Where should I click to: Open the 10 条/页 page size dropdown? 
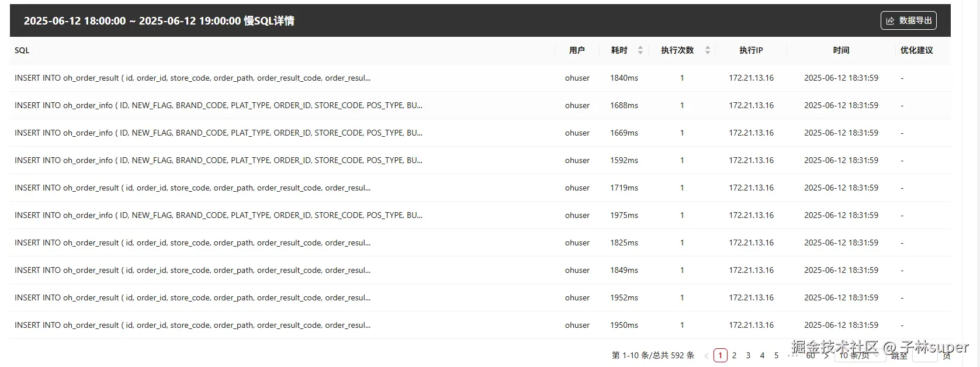(861, 355)
